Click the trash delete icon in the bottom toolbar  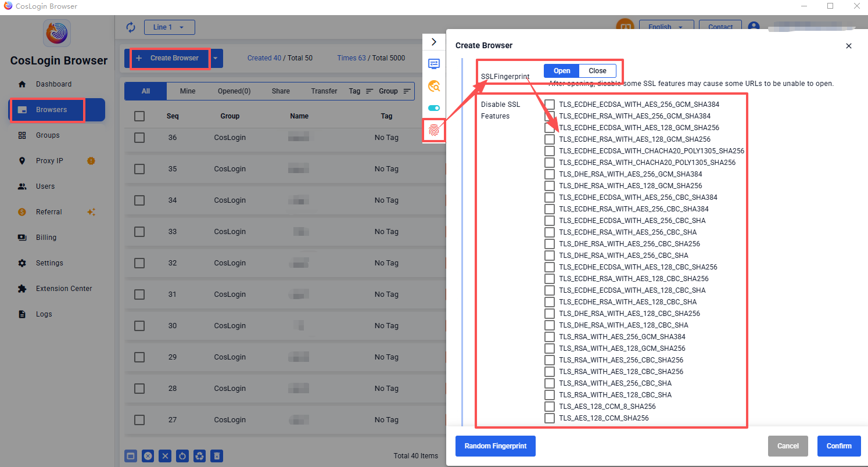pyautogui.click(x=217, y=456)
